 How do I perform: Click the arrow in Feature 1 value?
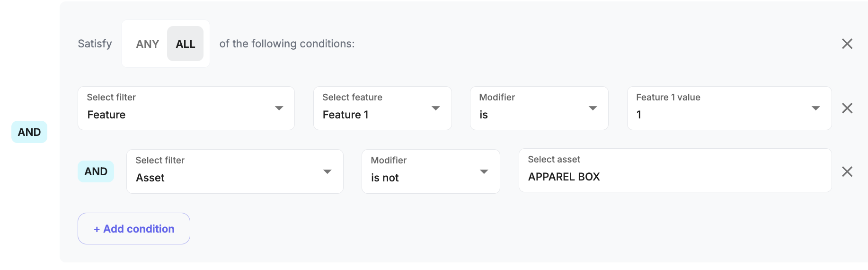coord(815,108)
